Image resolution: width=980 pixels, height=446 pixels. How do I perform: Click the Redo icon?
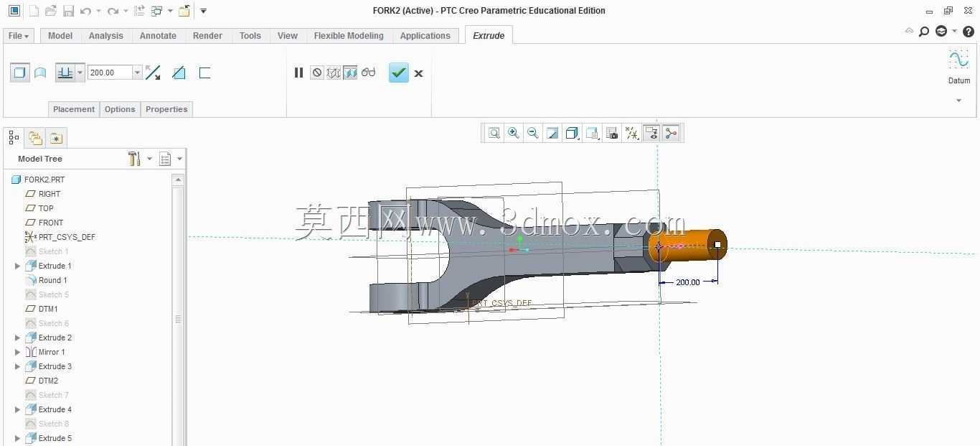113,11
